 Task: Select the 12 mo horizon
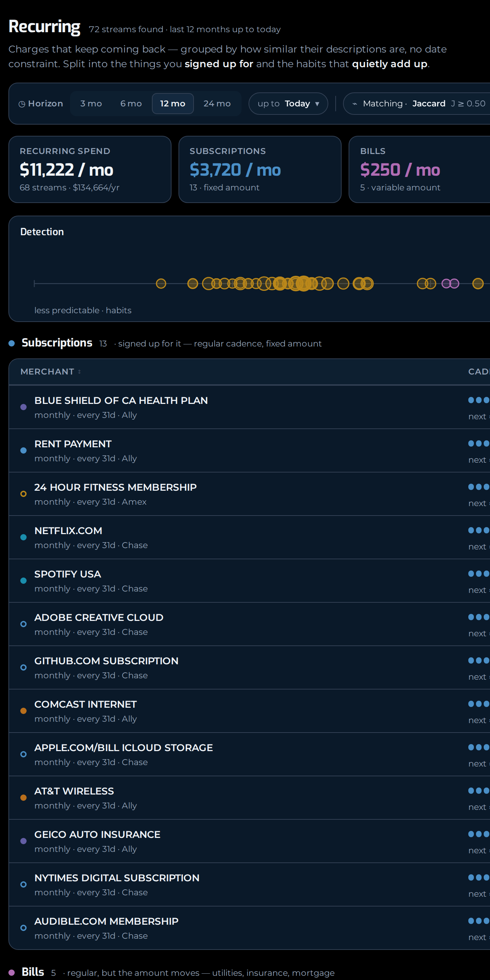click(173, 104)
